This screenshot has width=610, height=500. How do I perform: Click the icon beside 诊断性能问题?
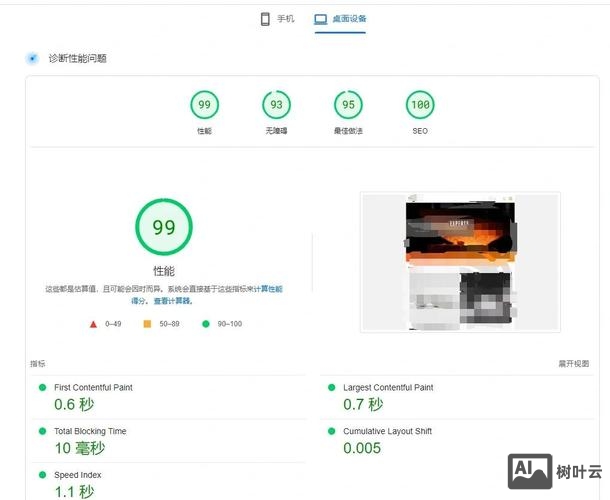32,58
